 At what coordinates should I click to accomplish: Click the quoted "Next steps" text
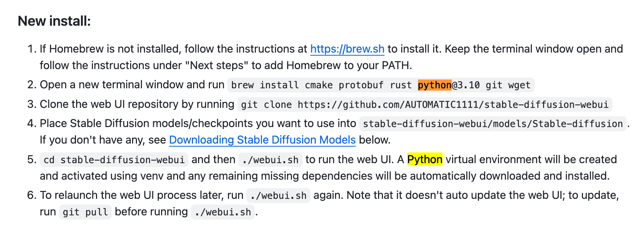pyautogui.click(x=216, y=66)
